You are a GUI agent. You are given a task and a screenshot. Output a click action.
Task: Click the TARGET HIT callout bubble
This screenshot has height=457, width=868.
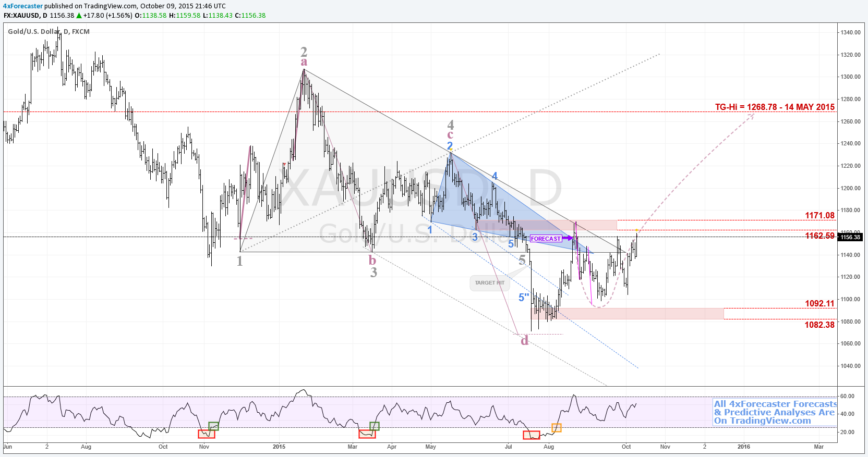pyautogui.click(x=489, y=283)
